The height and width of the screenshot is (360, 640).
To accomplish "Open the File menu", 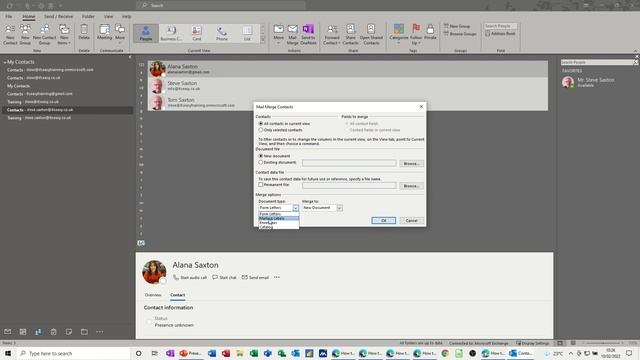I will tap(9, 16).
